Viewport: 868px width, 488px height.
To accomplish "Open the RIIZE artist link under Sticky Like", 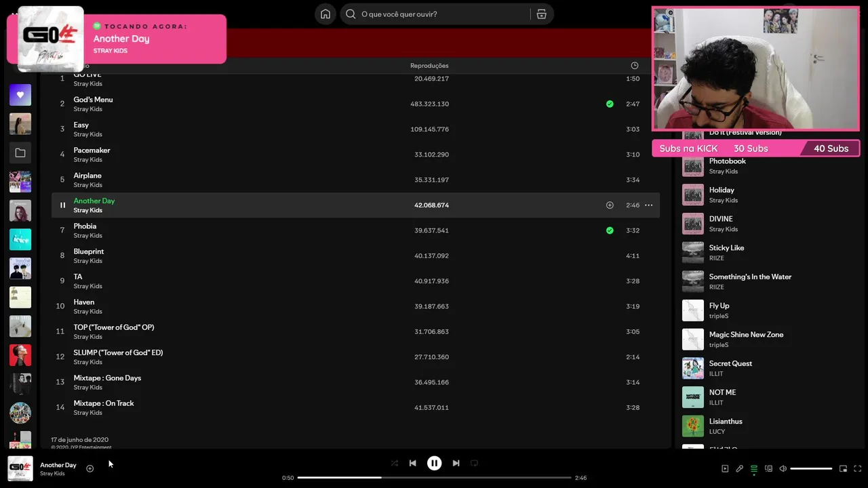I will pyautogui.click(x=717, y=258).
